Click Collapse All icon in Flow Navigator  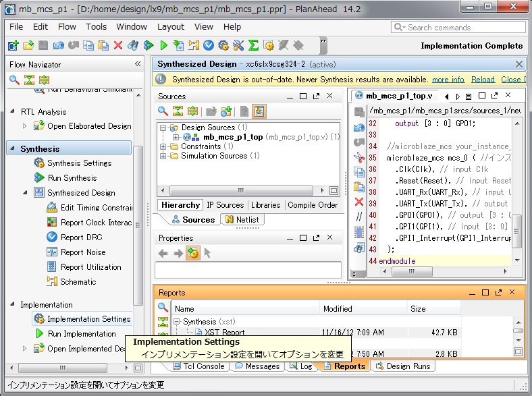(x=29, y=80)
